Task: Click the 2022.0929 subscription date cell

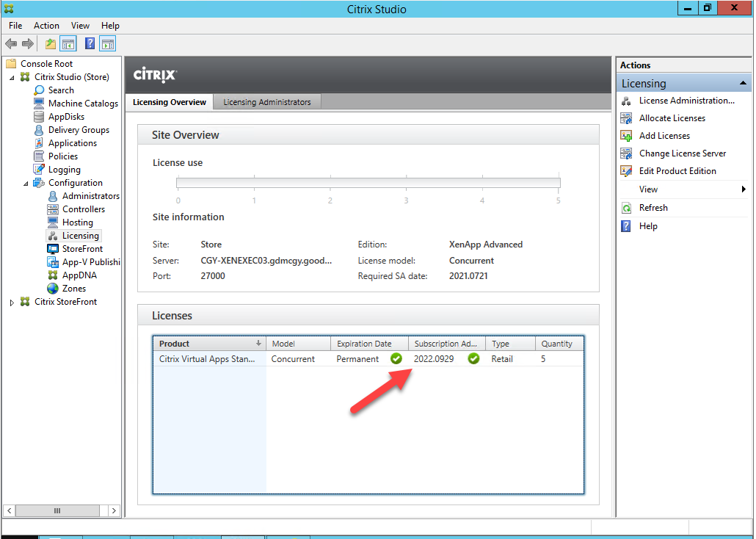Action: (434, 359)
